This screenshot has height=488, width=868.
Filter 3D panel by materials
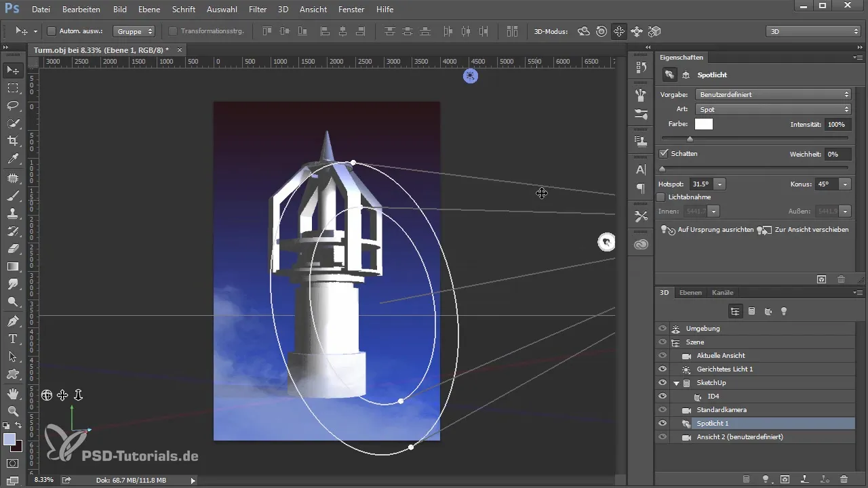click(x=768, y=311)
